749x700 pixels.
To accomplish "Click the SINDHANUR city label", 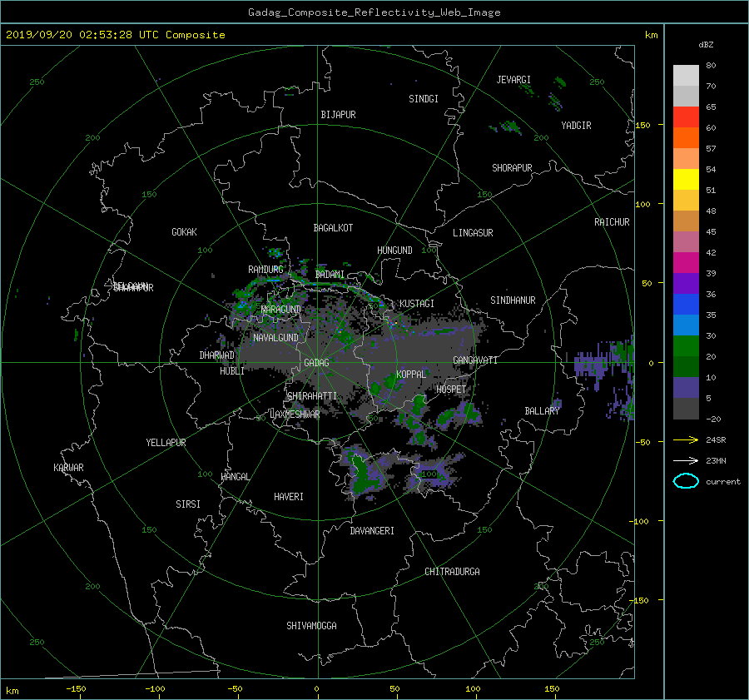I will click(x=513, y=300).
